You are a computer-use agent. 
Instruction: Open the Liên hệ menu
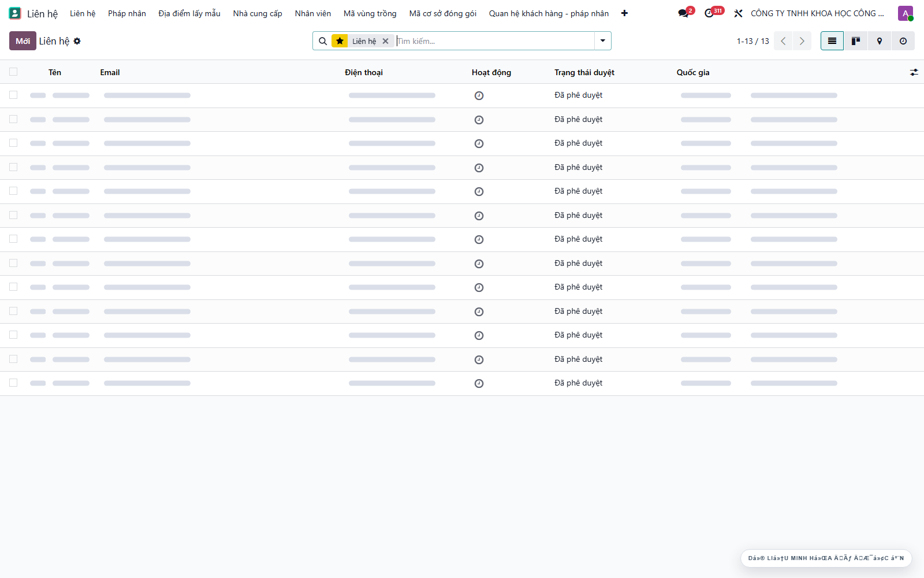tap(83, 13)
